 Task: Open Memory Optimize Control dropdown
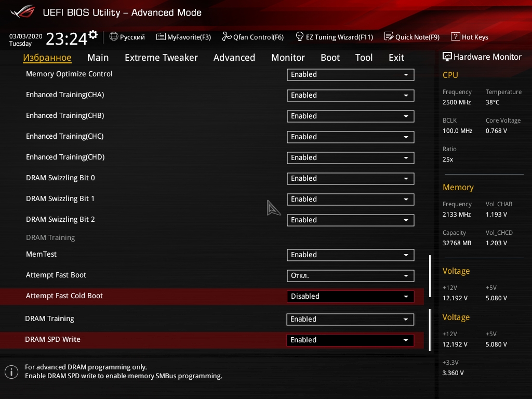click(351, 75)
